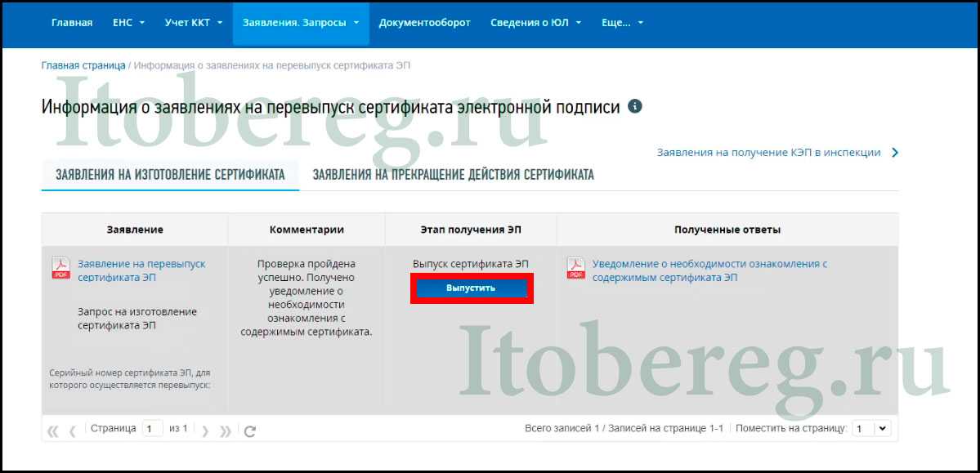Open Документооборот section

424,23
